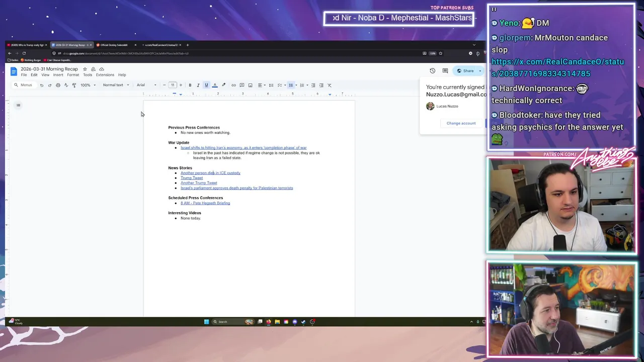
Task: Switch to the Official Destiny Subreddit tab
Action: [x=117, y=45]
